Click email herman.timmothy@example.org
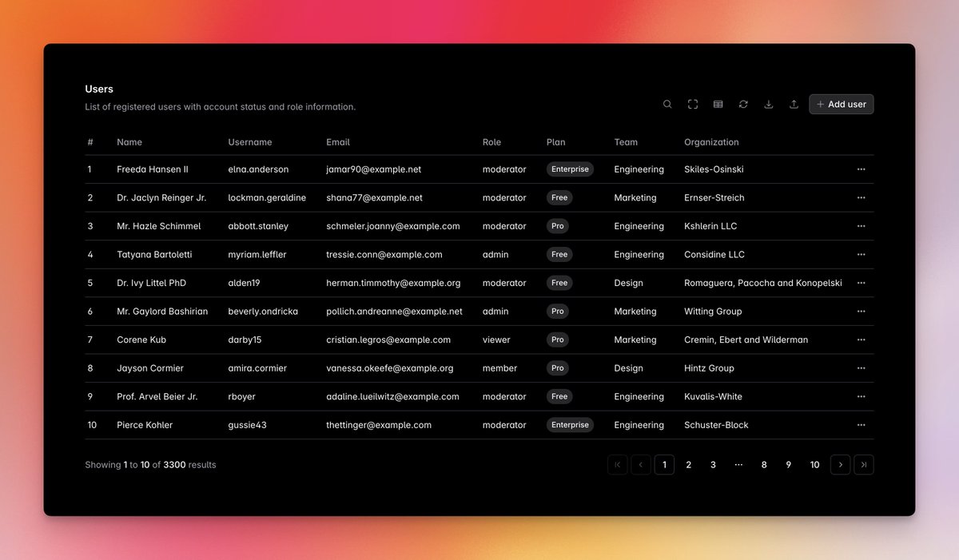959x560 pixels. (393, 283)
